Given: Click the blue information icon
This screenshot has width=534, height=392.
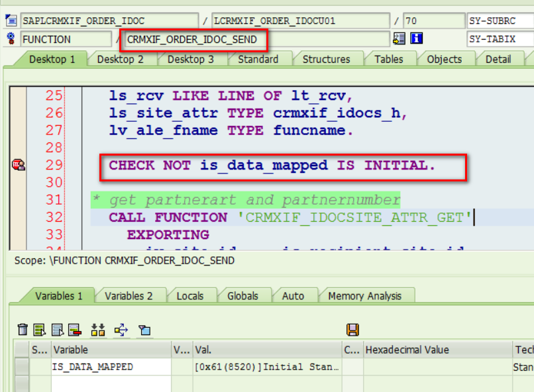Looking at the screenshot, I should coord(416,38).
